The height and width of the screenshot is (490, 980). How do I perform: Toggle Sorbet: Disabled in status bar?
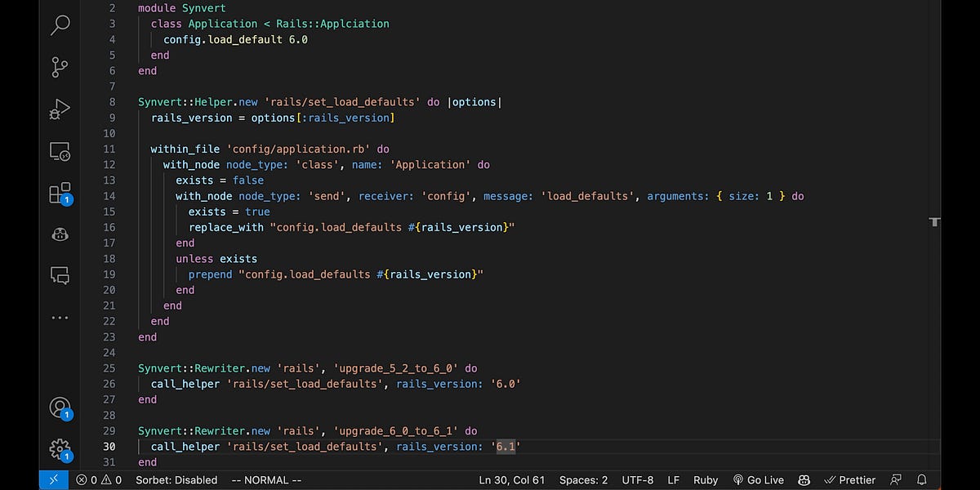(176, 480)
